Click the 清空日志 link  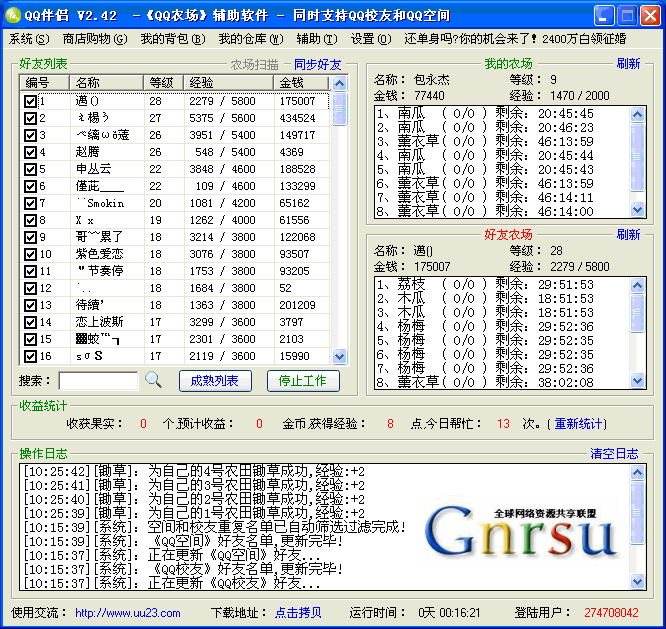pos(614,454)
